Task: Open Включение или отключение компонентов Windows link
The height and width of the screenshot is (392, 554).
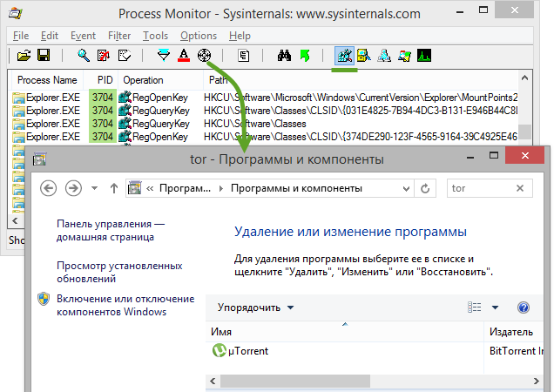Action: [125, 306]
